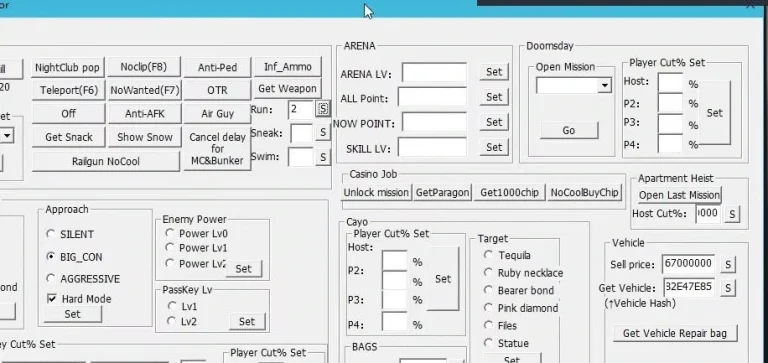Click the Cayo Player Cut Set button
The image size is (768, 363).
443,279
